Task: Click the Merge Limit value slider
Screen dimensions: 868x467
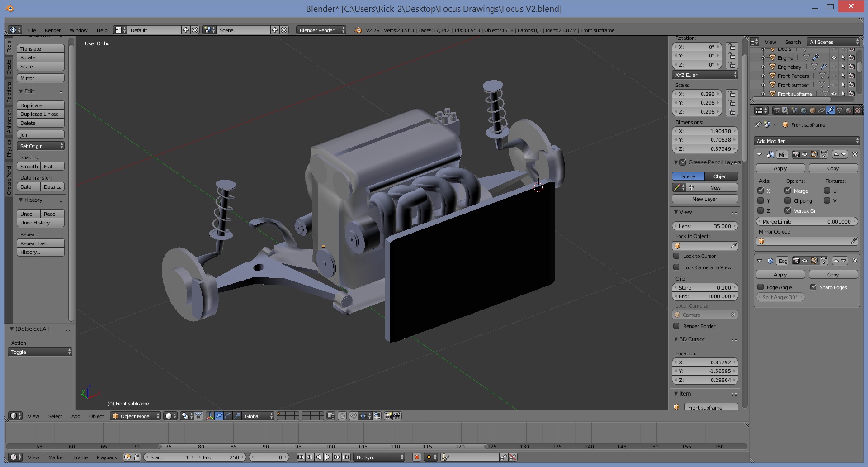Action: click(x=807, y=222)
